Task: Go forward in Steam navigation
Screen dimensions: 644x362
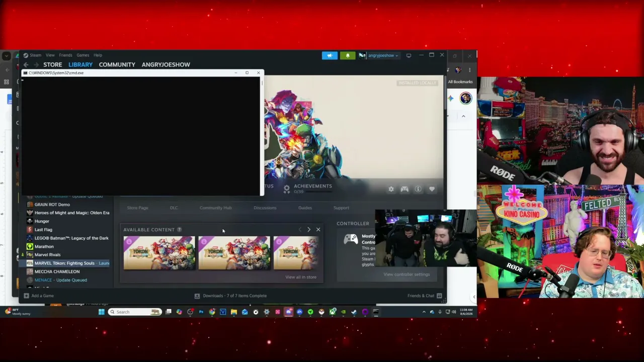Action: click(36, 65)
